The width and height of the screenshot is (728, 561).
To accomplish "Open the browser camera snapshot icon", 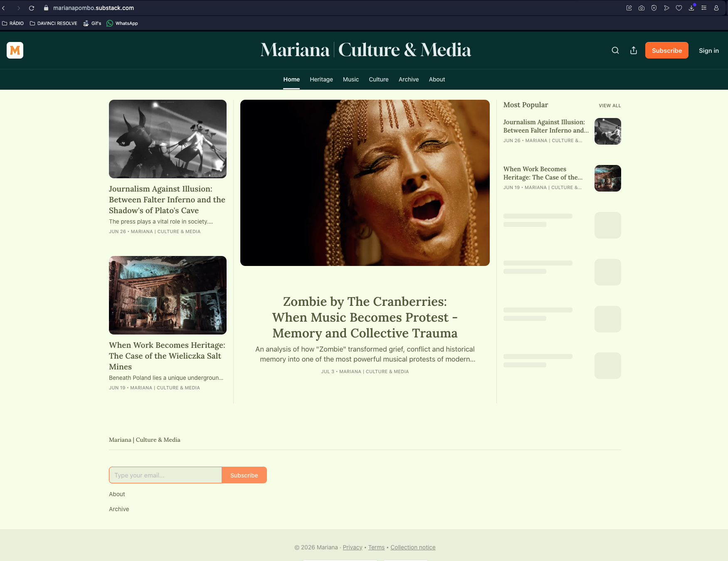I will pos(642,8).
